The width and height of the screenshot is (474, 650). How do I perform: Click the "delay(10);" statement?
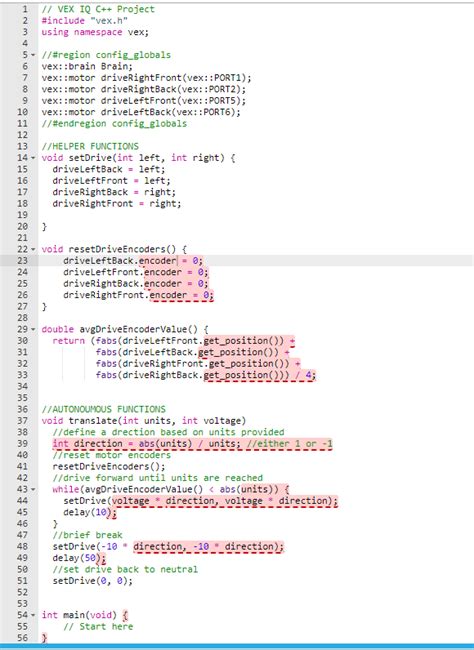pyautogui.click(x=90, y=512)
